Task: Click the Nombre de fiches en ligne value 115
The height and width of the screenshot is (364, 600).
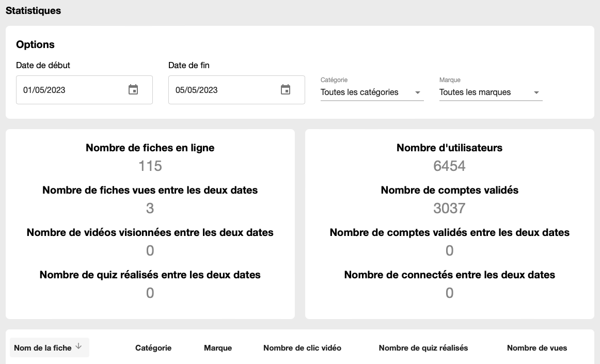Action: click(150, 166)
